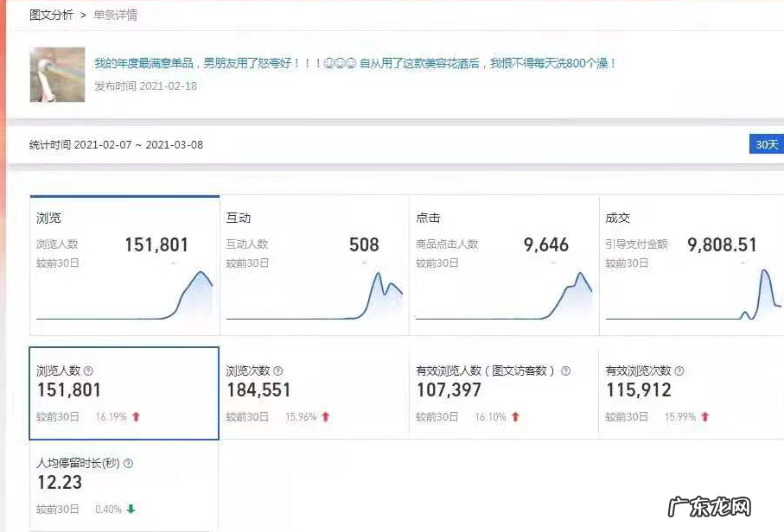Image resolution: width=784 pixels, height=532 pixels.
Task: Click the green downward arrow on 人均停留时长 card
Action: tap(131, 509)
